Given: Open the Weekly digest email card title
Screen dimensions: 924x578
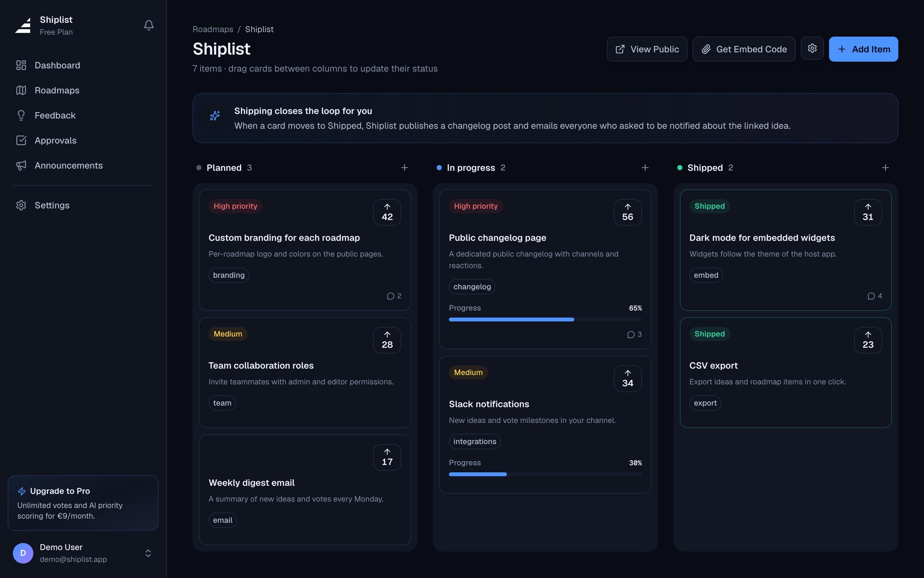Looking at the screenshot, I should click(x=252, y=483).
